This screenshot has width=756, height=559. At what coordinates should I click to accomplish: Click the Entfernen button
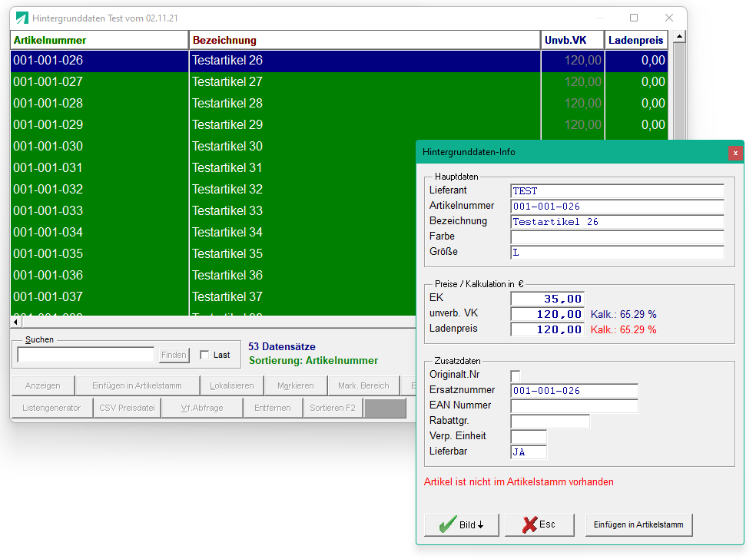click(273, 408)
